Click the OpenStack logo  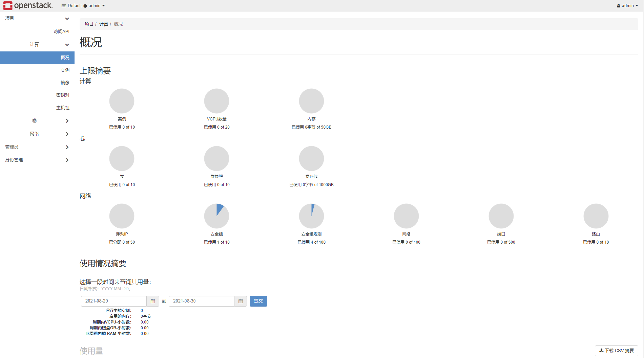click(28, 5)
